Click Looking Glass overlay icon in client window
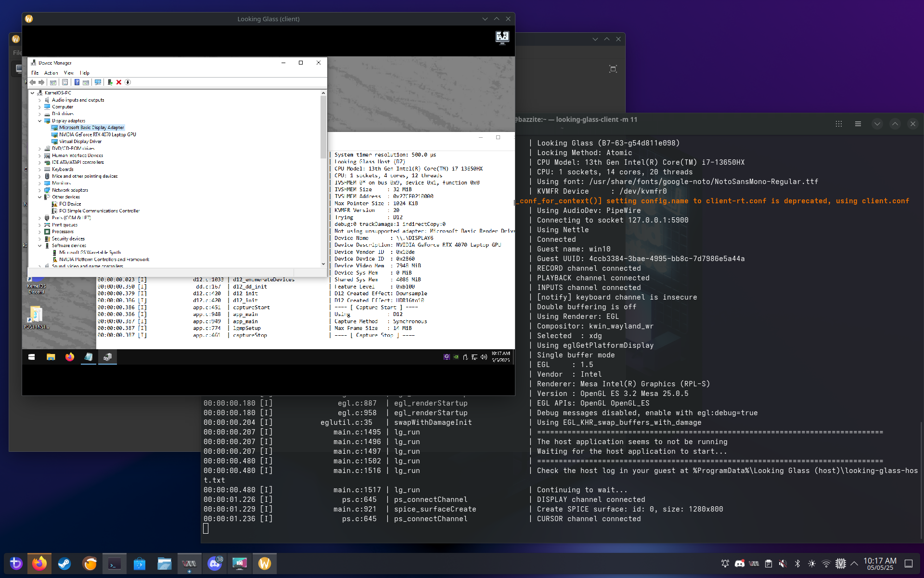This screenshot has height=578, width=924. [x=502, y=37]
